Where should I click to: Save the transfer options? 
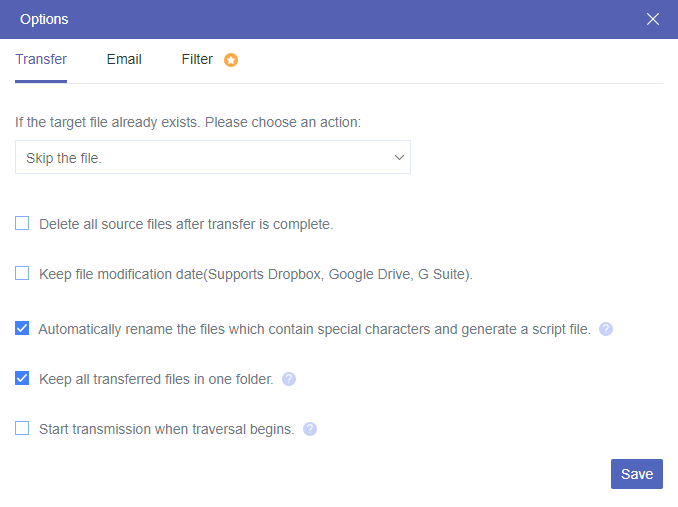(x=636, y=474)
